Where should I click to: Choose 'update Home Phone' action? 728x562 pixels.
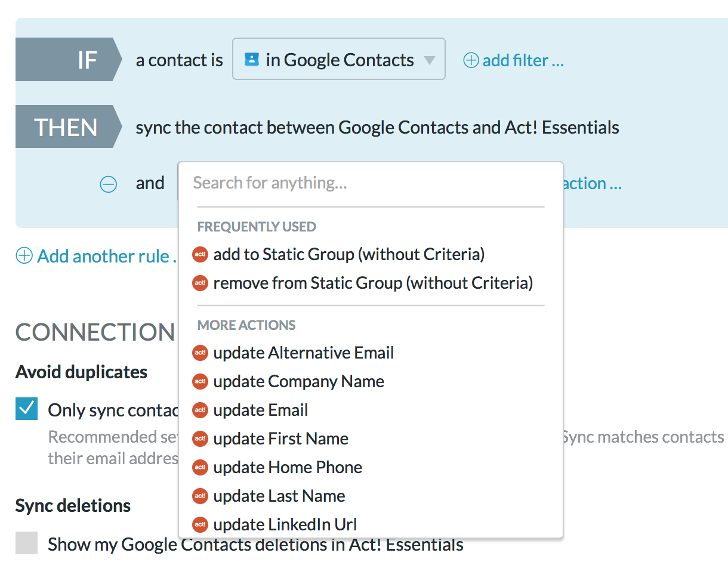[x=288, y=468]
